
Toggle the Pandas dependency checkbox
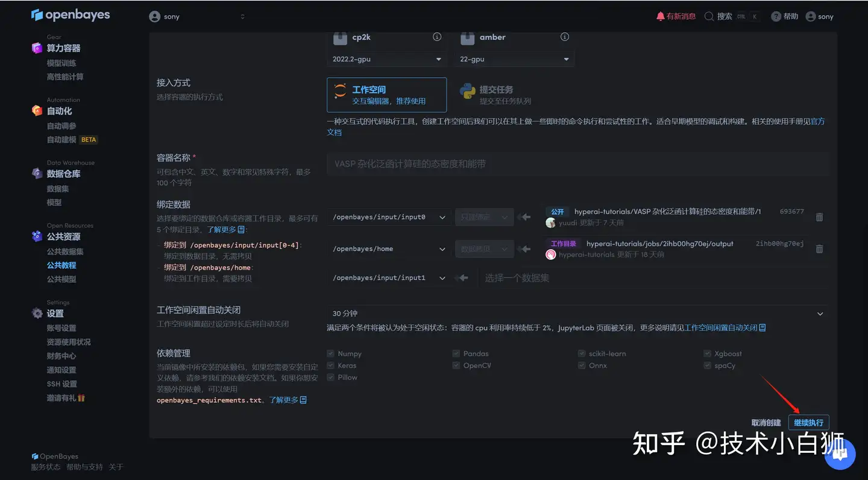click(x=456, y=354)
